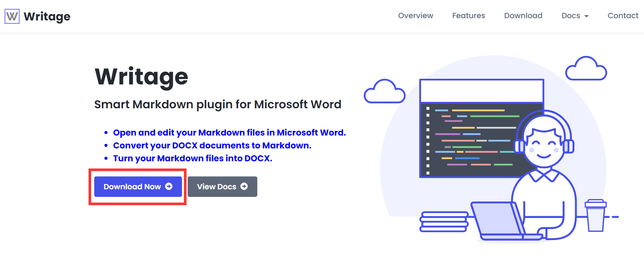Open the Writage brand name link
Screen dimensions: 644x262
point(47,16)
